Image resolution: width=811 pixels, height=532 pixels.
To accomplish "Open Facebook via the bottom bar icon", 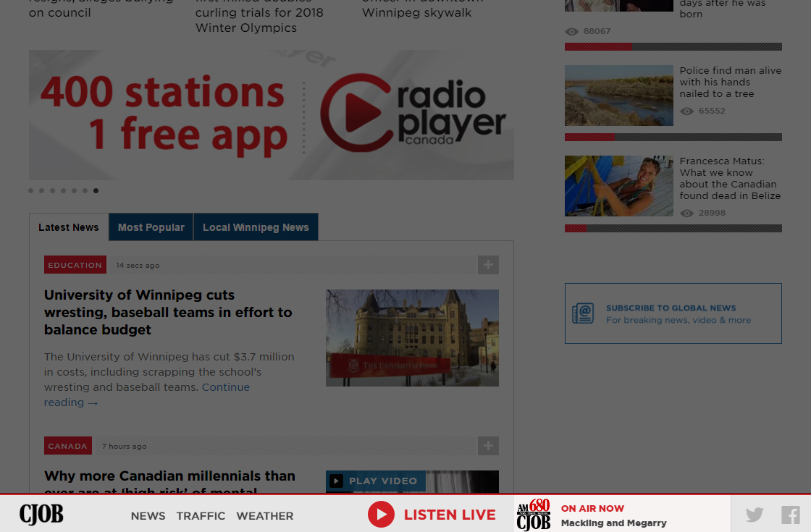I will click(x=790, y=514).
